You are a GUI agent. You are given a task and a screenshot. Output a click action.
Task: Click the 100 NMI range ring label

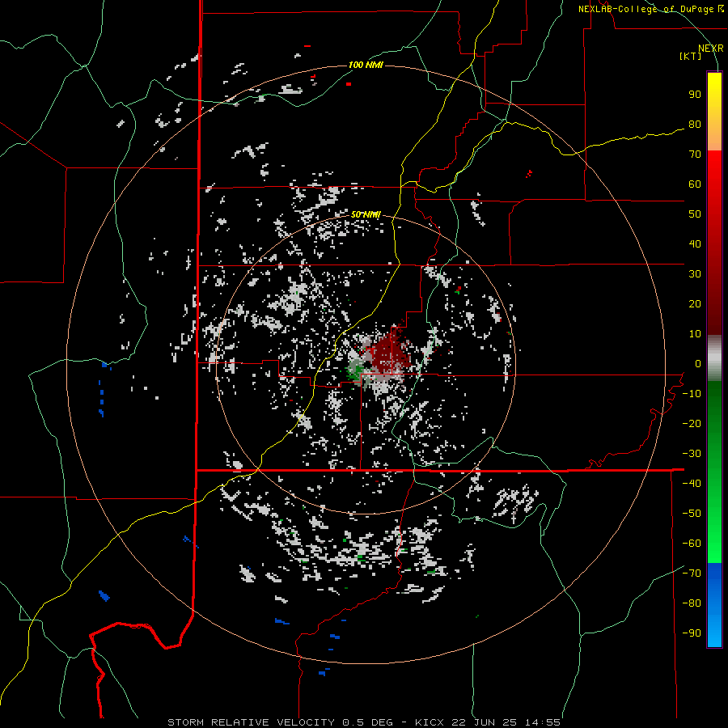366,65
